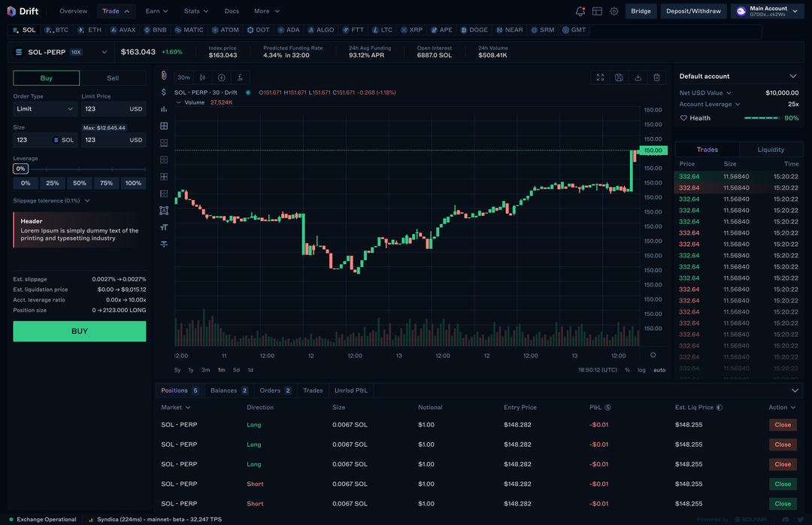The image size is (812, 525).
Task: Close the last Short SOL-PERP position
Action: (x=783, y=504)
